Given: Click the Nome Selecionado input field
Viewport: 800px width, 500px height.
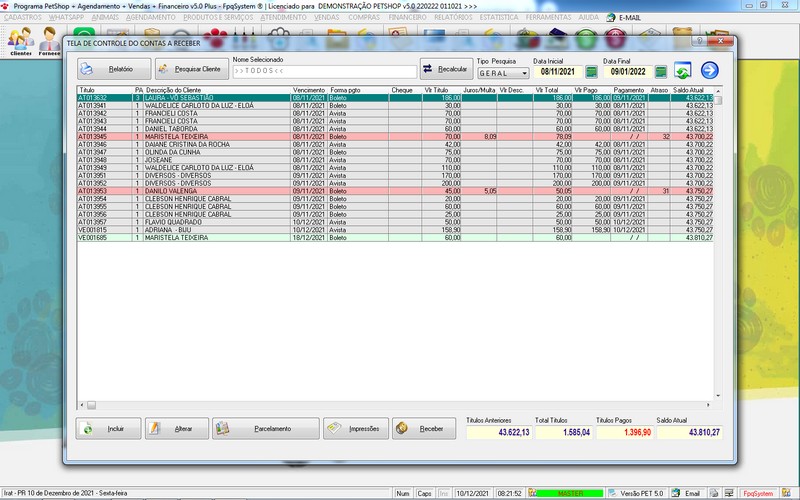Looking at the screenshot, I should pyautogui.click(x=324, y=72).
